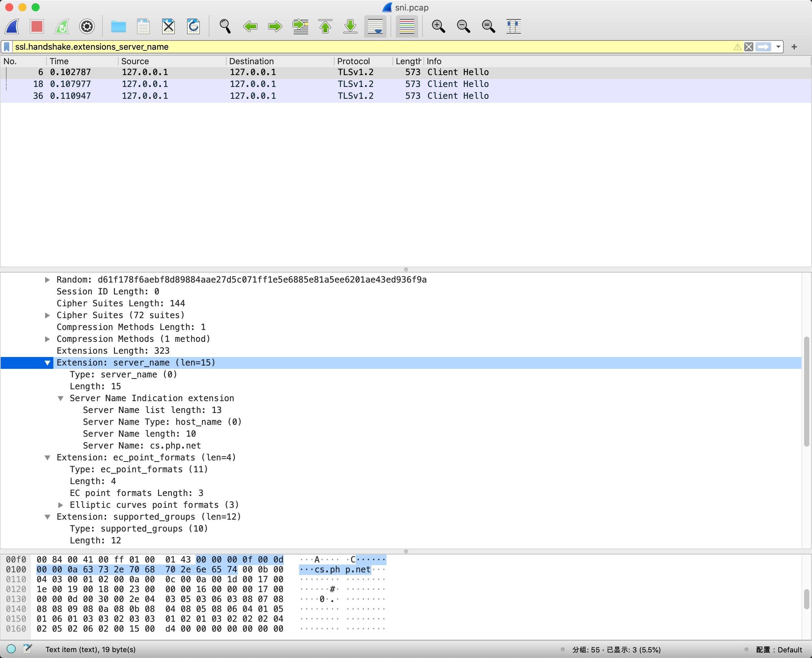The image size is (812, 658).
Task: Toggle packet colorization rules button
Action: tap(407, 26)
